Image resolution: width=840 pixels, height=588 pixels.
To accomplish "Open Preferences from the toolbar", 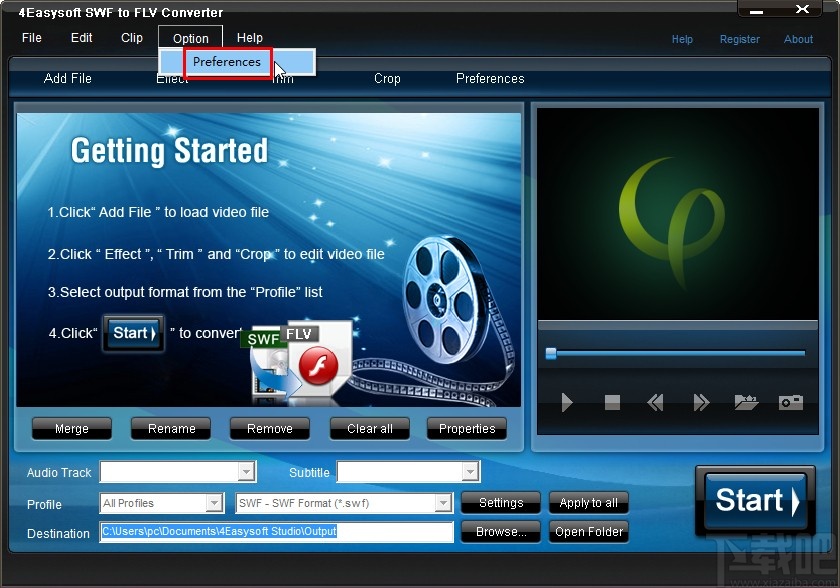I will [490, 79].
